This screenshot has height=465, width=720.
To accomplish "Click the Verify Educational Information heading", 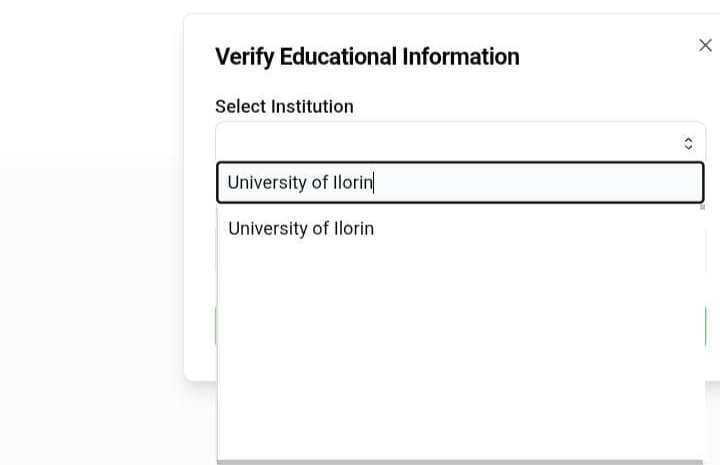I will point(367,57).
